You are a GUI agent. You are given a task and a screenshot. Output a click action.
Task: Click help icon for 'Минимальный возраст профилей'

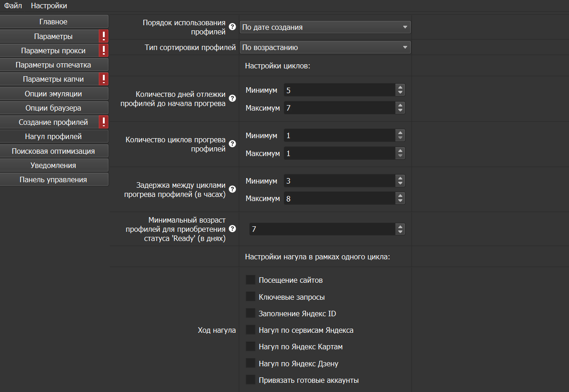click(x=232, y=229)
